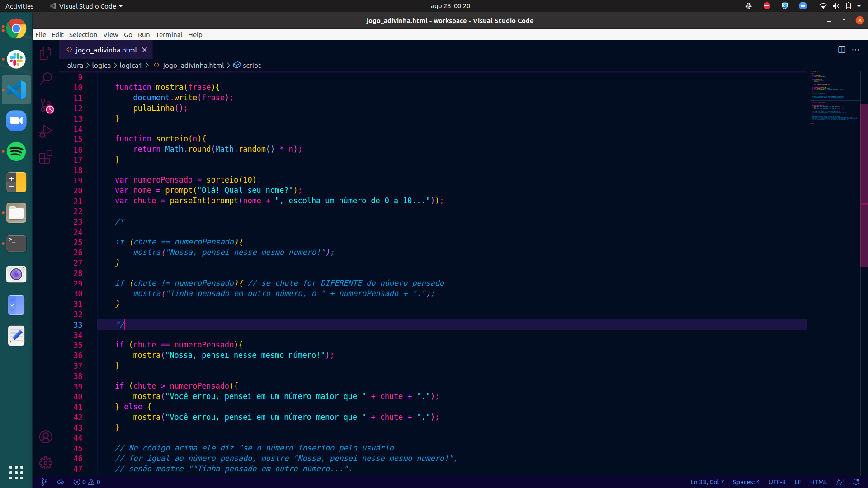The height and width of the screenshot is (488, 868).
Task: Open the system status menu arrow
Action: click(x=859, y=6)
